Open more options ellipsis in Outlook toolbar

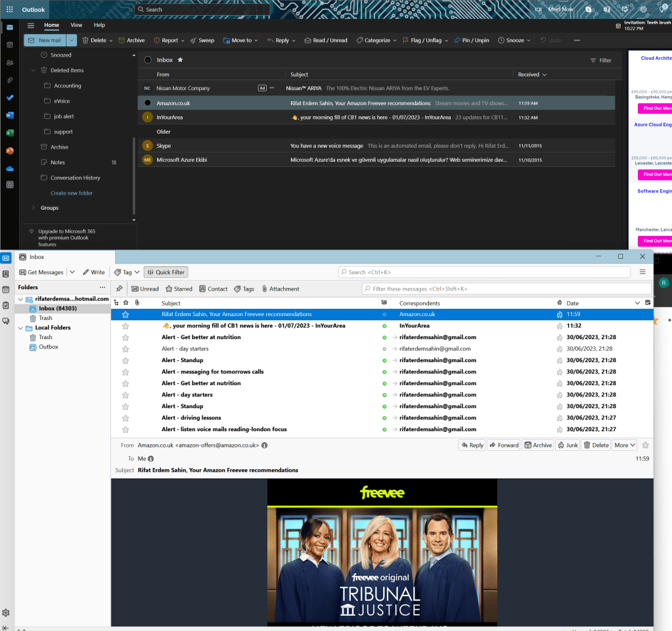coord(577,40)
